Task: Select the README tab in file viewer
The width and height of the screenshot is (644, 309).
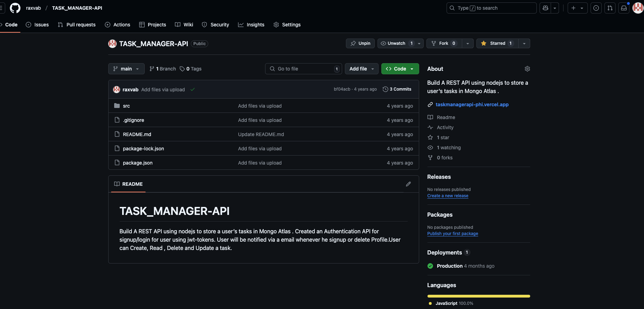Action: [x=128, y=184]
